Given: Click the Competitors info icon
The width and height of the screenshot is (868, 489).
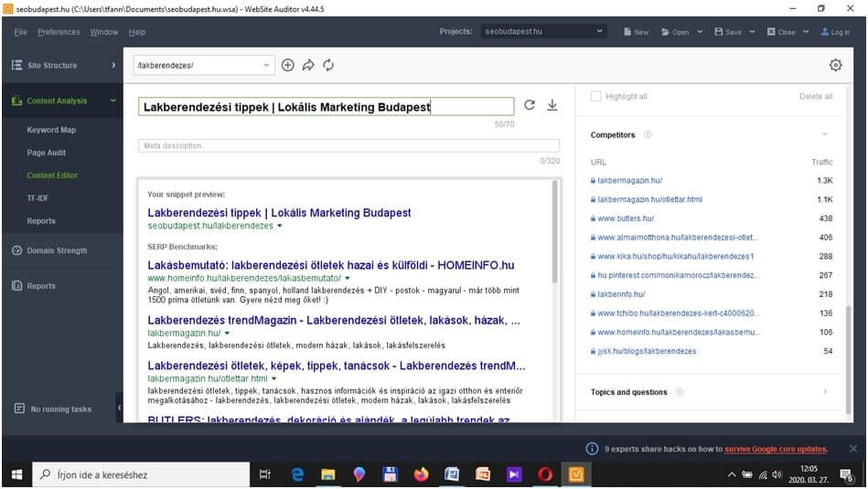Looking at the screenshot, I should coord(648,135).
